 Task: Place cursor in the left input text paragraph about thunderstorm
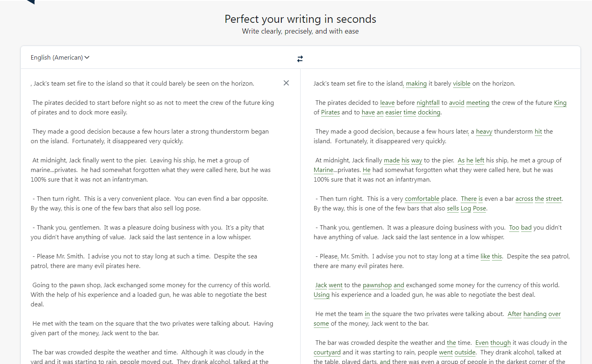150,136
